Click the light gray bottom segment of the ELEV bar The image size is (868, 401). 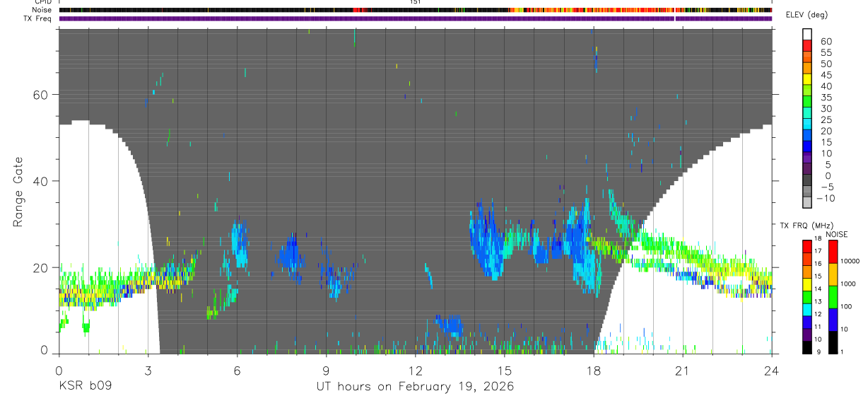(807, 202)
